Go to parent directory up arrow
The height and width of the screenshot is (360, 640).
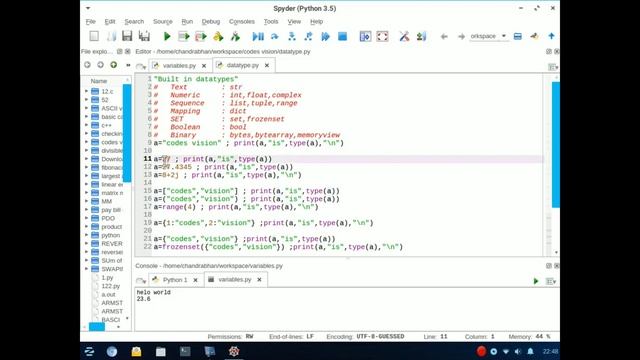coord(551,36)
